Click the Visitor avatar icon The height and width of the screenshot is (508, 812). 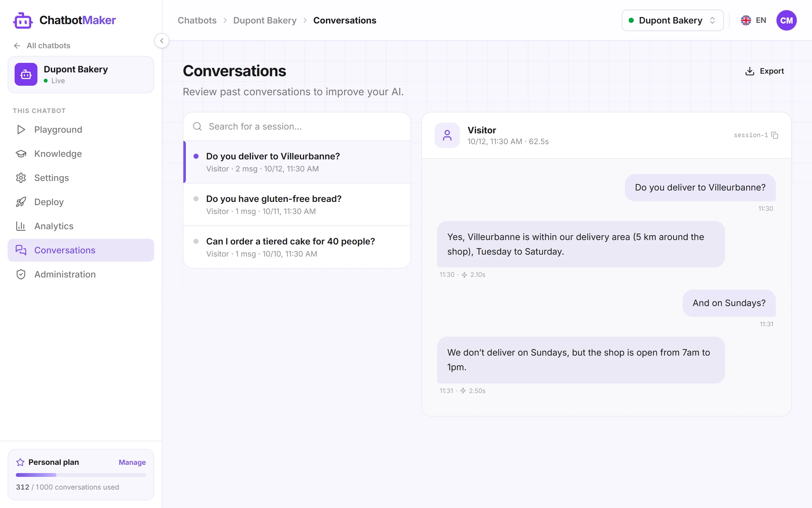pyautogui.click(x=447, y=135)
